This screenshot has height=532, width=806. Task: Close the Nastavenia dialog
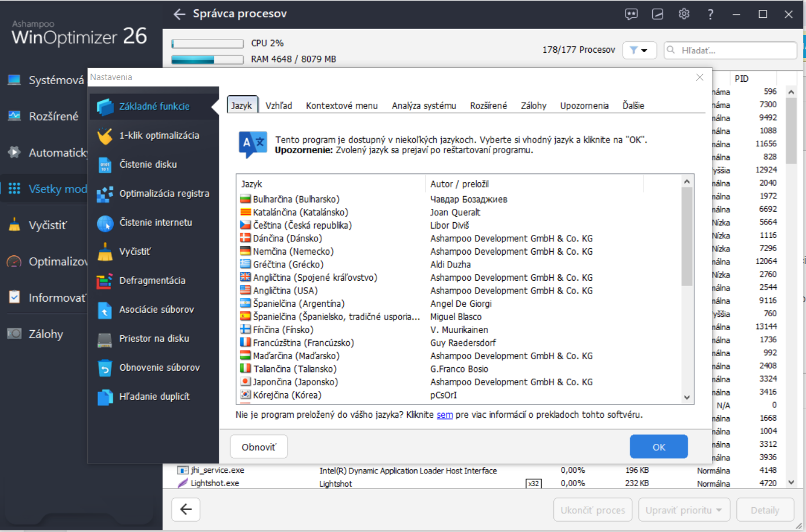[x=700, y=77]
